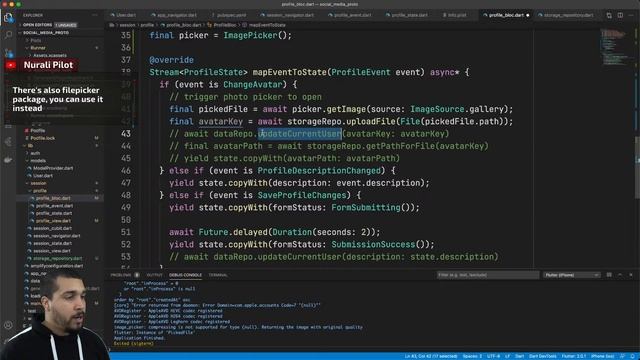Screen dimensions: 640x360
Task: Click Dart DevTools in status bar
Action: [x=542, y=356]
